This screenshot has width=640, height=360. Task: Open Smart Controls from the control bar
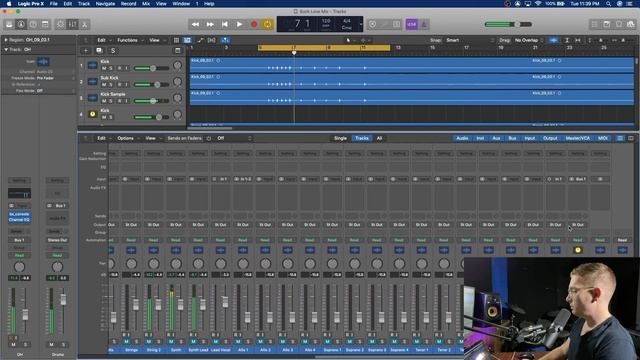pos(60,24)
